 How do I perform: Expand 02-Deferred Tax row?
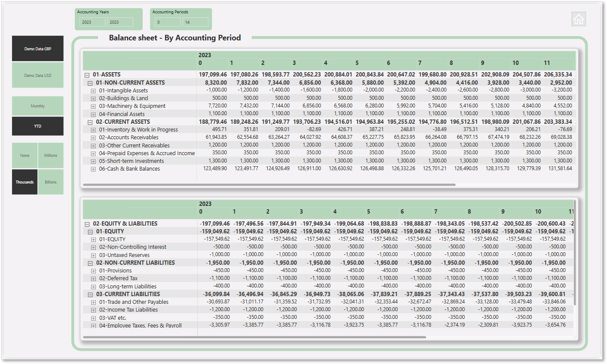point(93,278)
